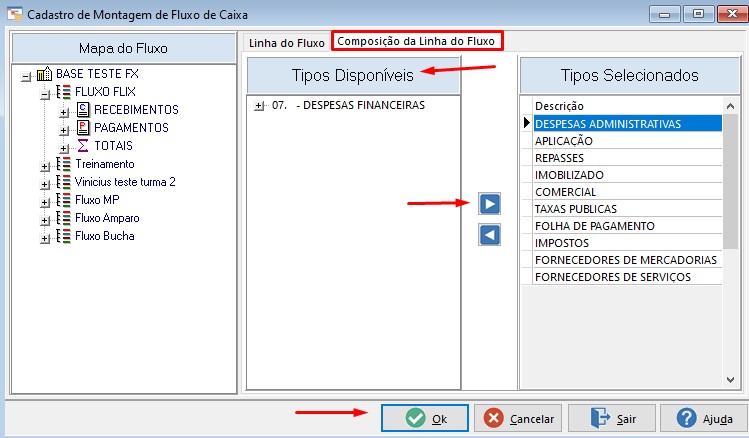Close the Cadastro de Montagem window
The height and width of the screenshot is (438, 749).
click(x=732, y=14)
